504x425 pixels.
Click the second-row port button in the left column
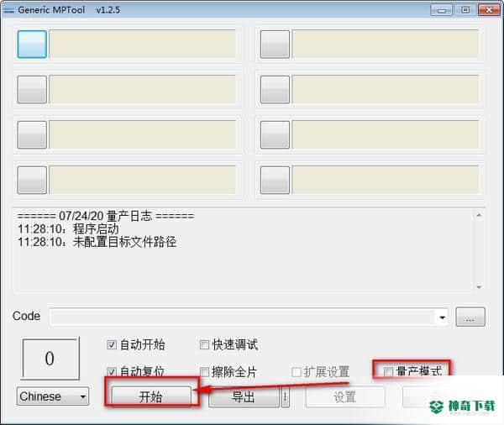coord(32,89)
